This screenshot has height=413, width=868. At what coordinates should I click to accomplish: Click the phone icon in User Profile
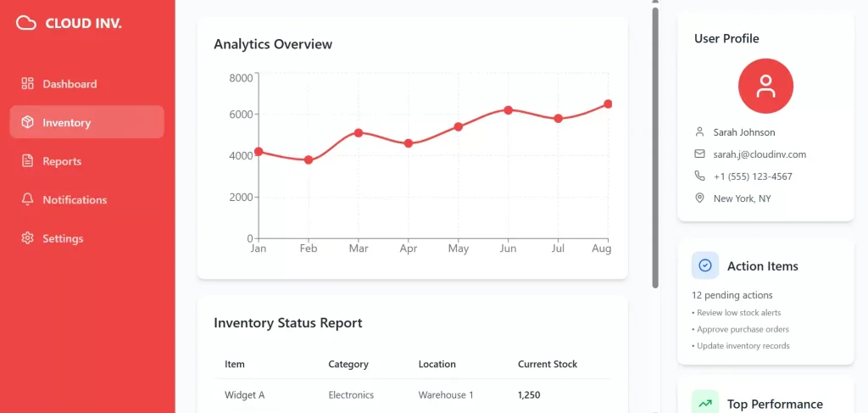[699, 176]
